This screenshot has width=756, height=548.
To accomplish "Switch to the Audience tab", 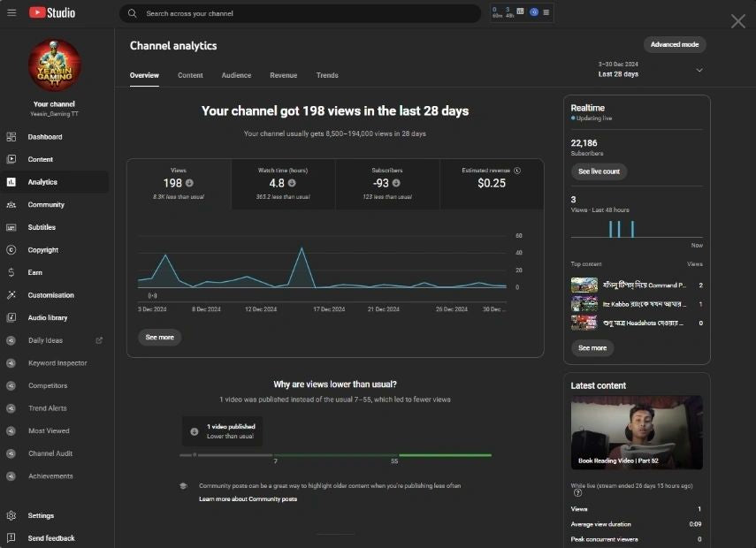I will [x=236, y=75].
